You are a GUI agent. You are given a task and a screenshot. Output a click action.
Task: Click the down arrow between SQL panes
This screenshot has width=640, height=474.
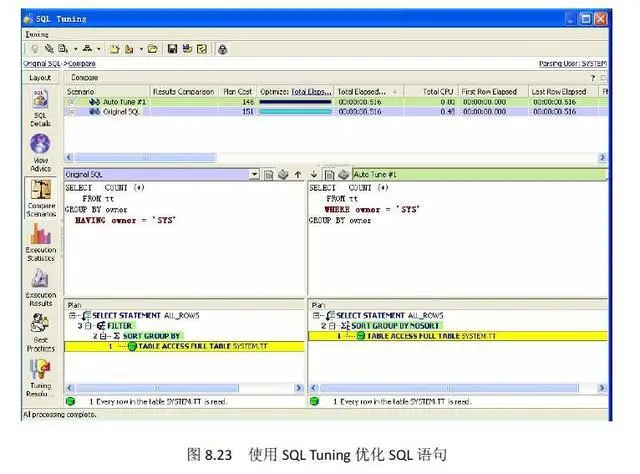(x=314, y=174)
